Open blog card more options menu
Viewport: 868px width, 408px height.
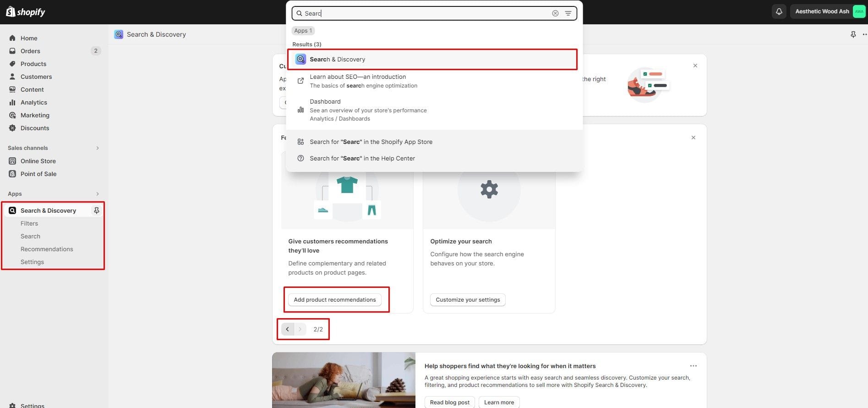[x=693, y=366]
